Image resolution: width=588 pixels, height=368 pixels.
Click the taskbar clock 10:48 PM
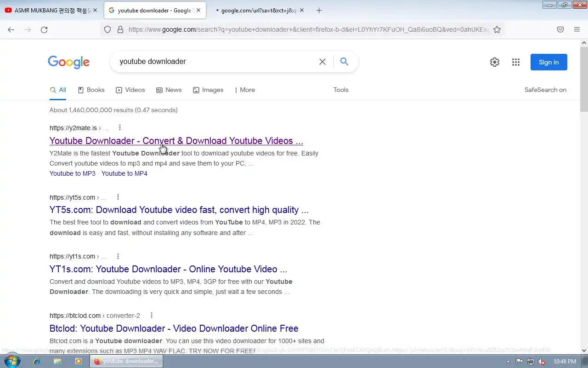[x=565, y=362]
